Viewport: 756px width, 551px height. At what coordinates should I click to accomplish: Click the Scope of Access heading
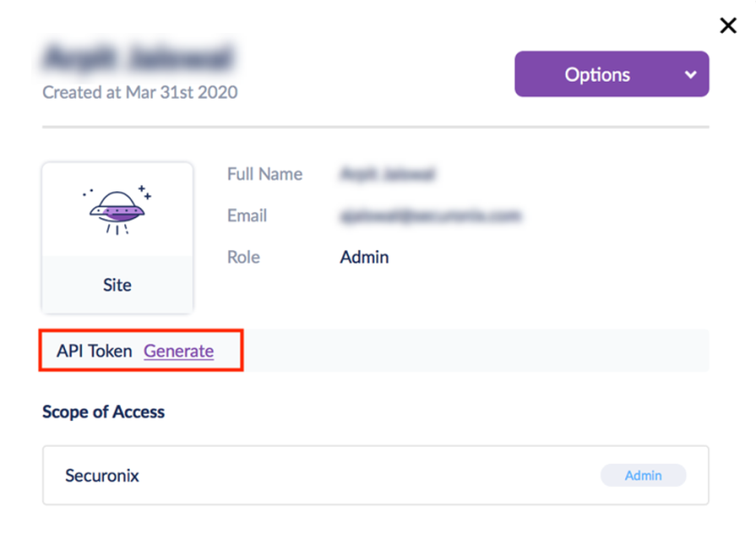pyautogui.click(x=103, y=412)
